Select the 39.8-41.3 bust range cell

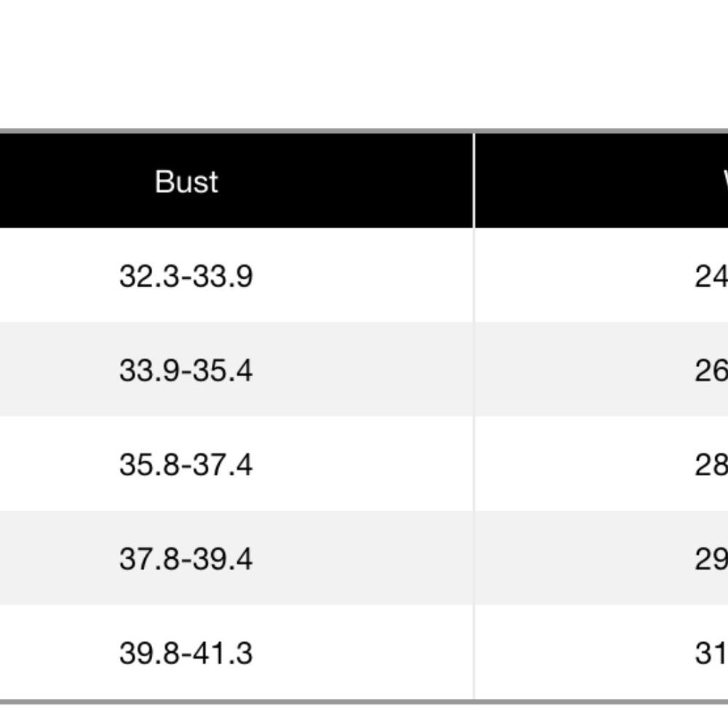pos(186,653)
